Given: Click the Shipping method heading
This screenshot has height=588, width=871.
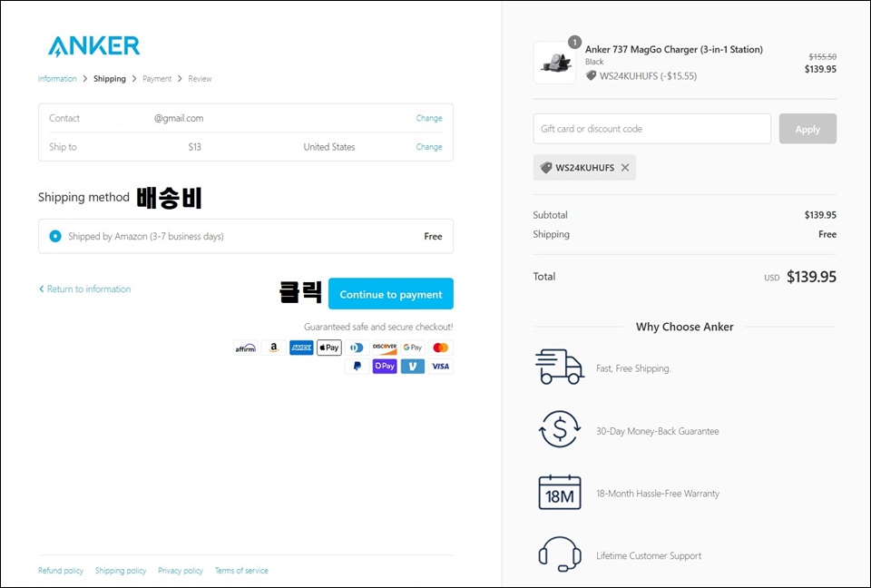Looking at the screenshot, I should click(83, 197).
